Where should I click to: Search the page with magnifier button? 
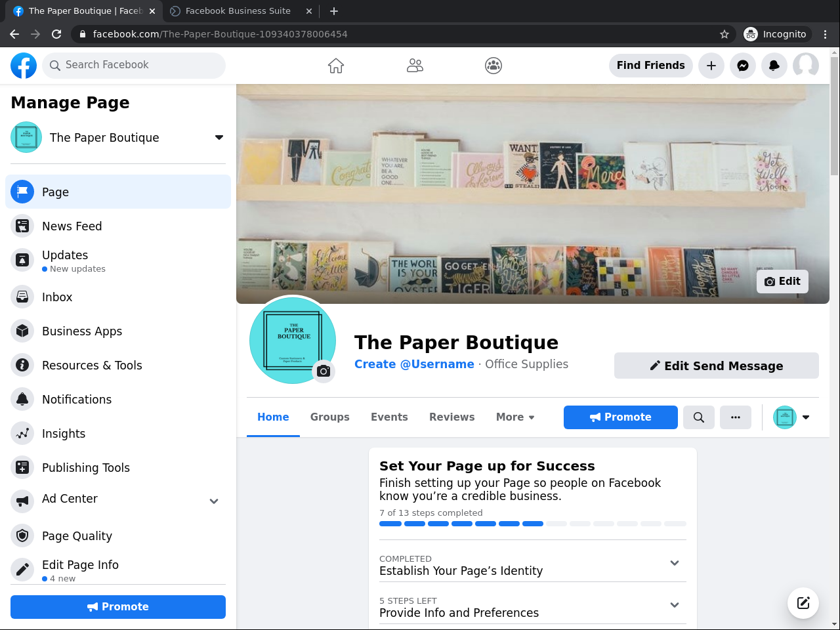click(x=699, y=417)
